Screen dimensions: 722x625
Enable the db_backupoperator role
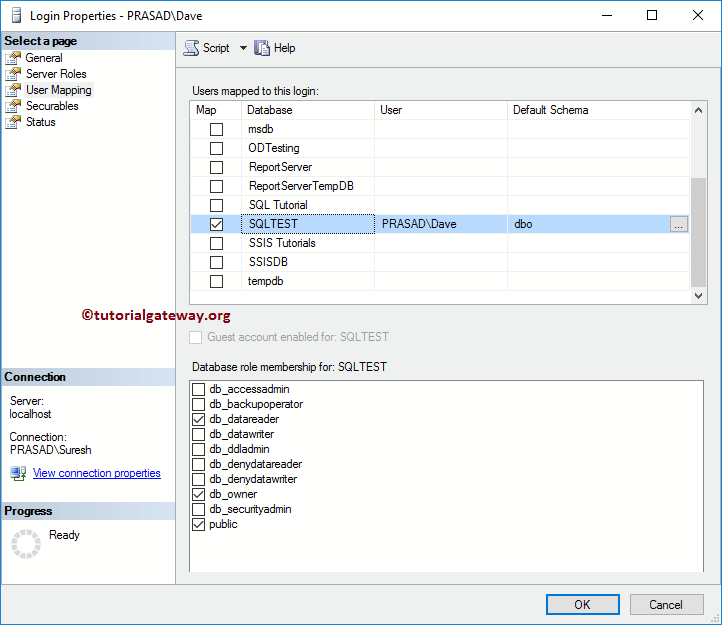(x=198, y=404)
